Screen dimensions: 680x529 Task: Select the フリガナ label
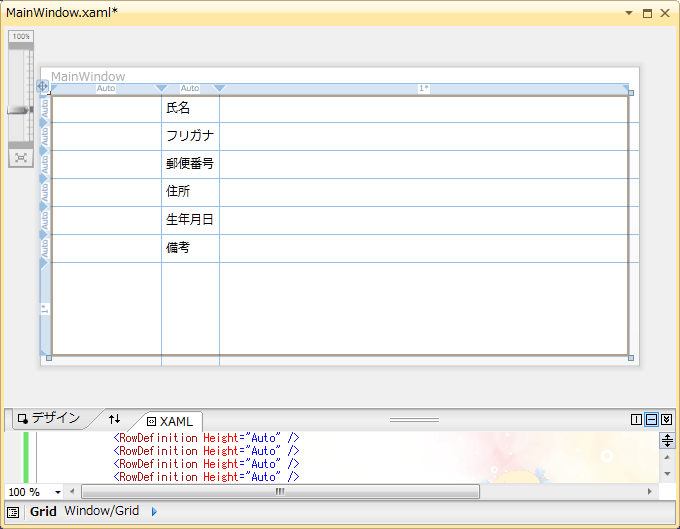(190, 136)
